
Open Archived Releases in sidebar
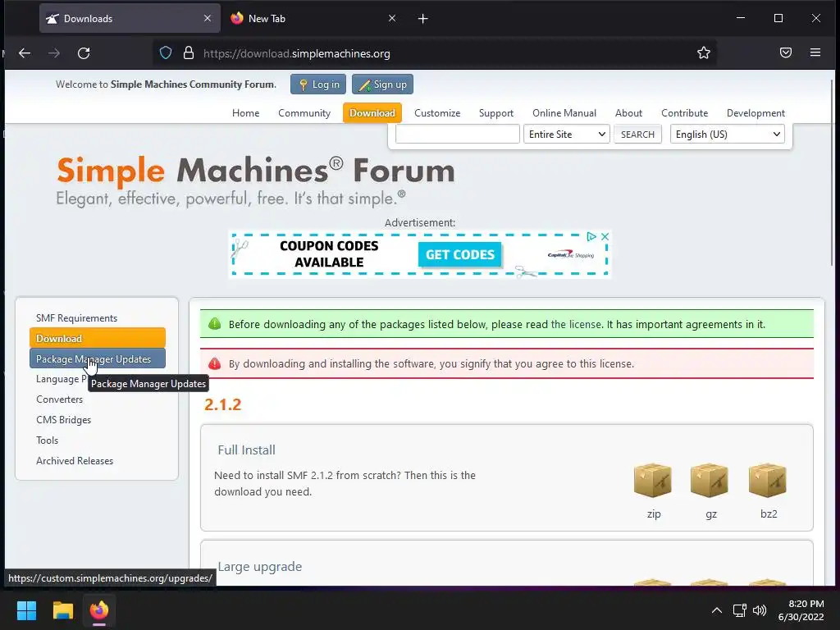tap(75, 460)
